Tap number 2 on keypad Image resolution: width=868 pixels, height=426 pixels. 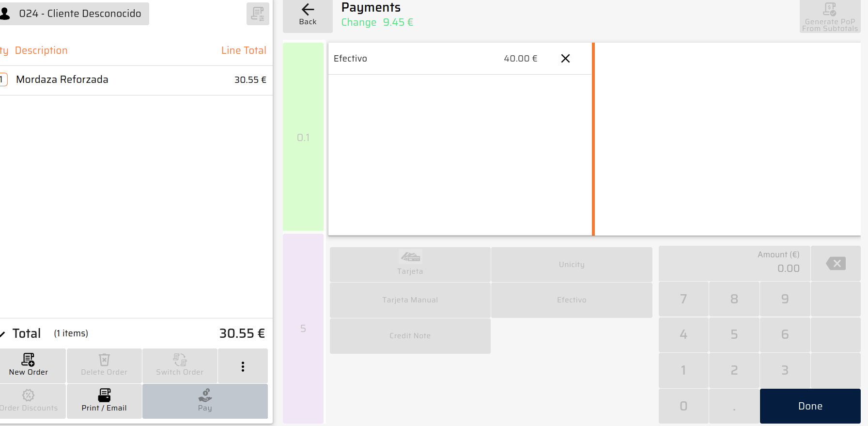(x=734, y=370)
